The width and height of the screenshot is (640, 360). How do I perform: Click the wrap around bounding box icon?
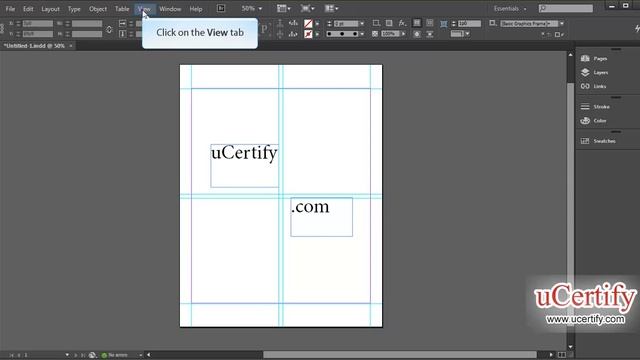click(x=429, y=23)
